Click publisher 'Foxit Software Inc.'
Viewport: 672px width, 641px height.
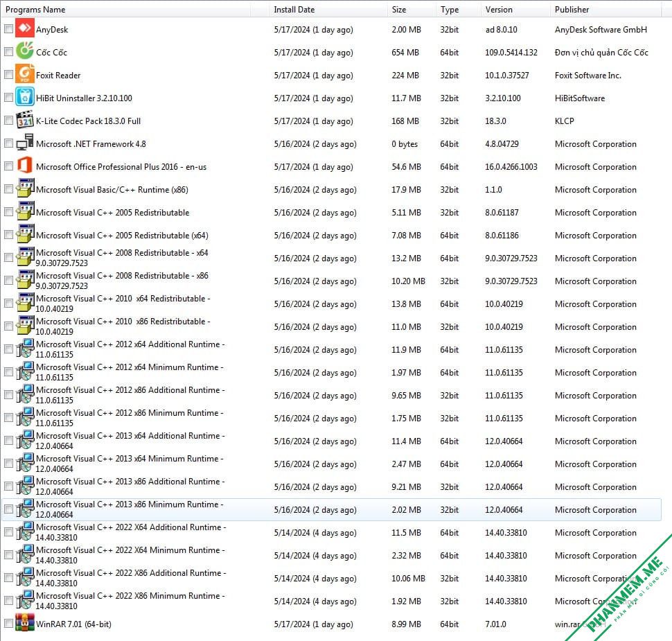coord(587,76)
